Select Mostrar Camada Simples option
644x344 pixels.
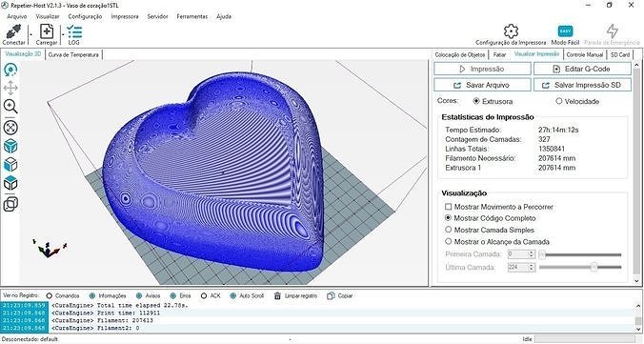tap(448, 230)
